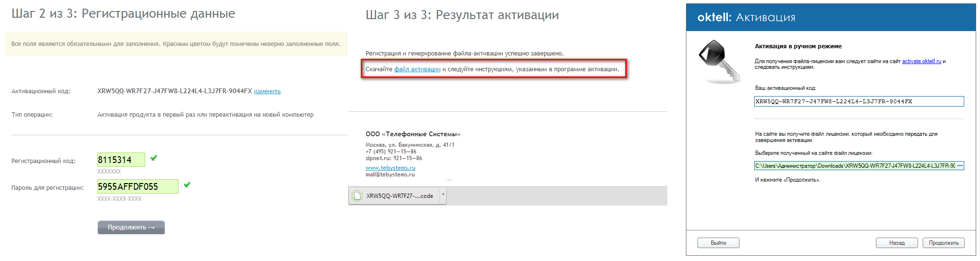This screenshot has width=980, height=261.
Task: Download via the 'файл активации' link
Action: click(x=417, y=69)
